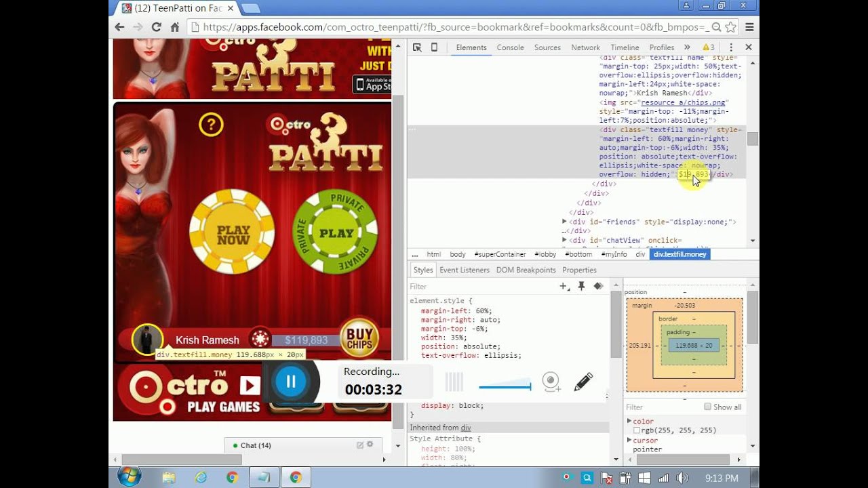Pause the screen recording
Image resolution: width=868 pixels, height=488 pixels.
[290, 381]
